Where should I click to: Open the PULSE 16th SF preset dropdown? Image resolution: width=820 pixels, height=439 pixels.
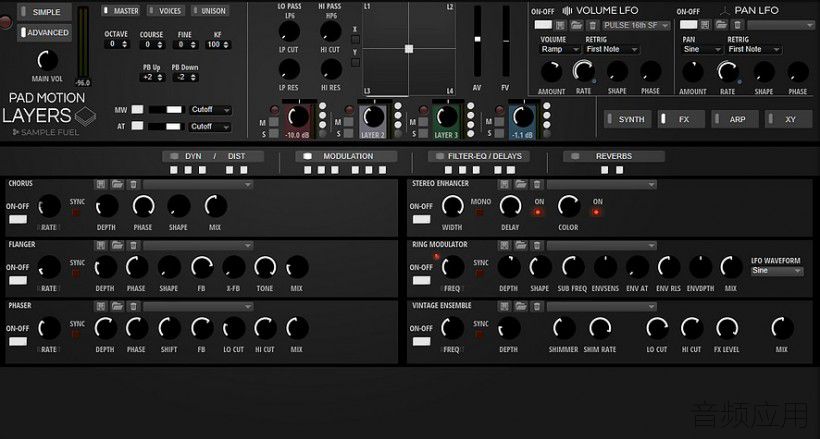click(x=636, y=25)
